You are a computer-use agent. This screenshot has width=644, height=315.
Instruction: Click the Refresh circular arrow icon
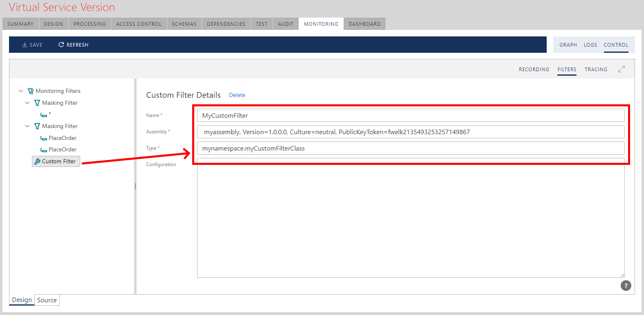(x=61, y=45)
